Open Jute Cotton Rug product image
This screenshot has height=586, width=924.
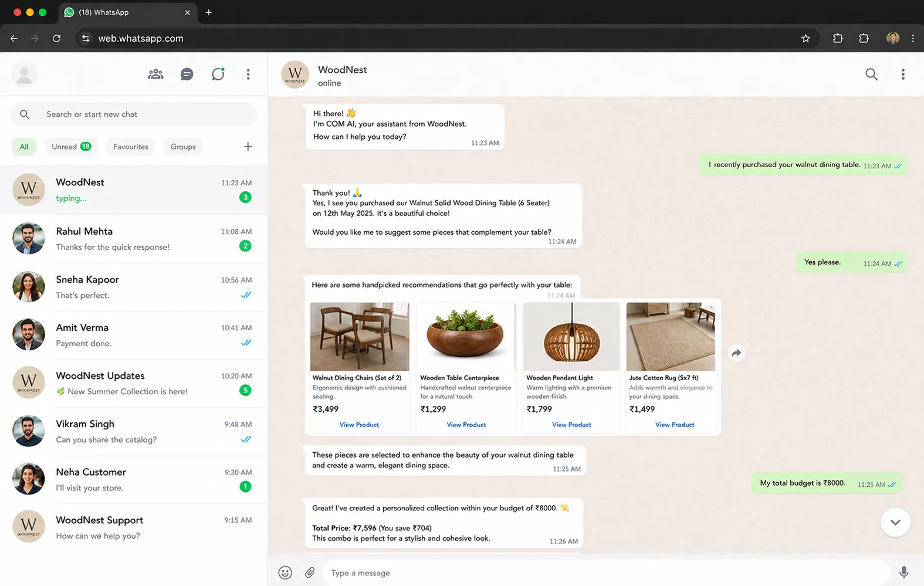(671, 337)
